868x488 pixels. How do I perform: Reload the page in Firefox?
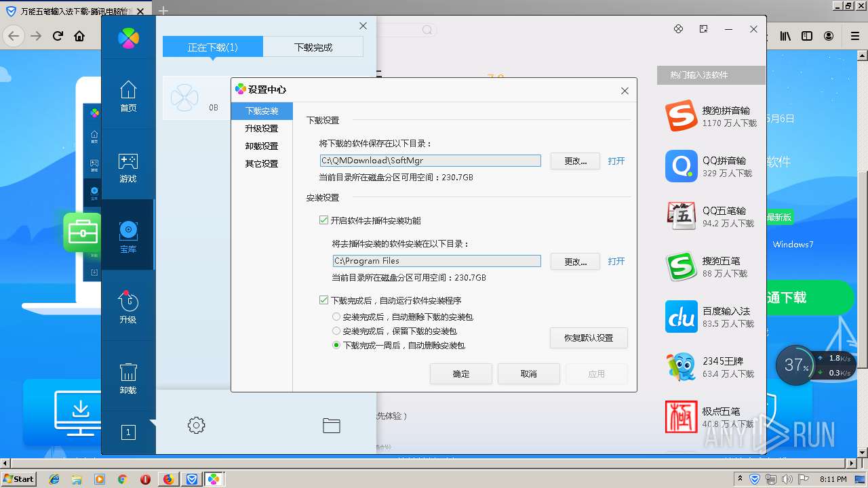(58, 36)
